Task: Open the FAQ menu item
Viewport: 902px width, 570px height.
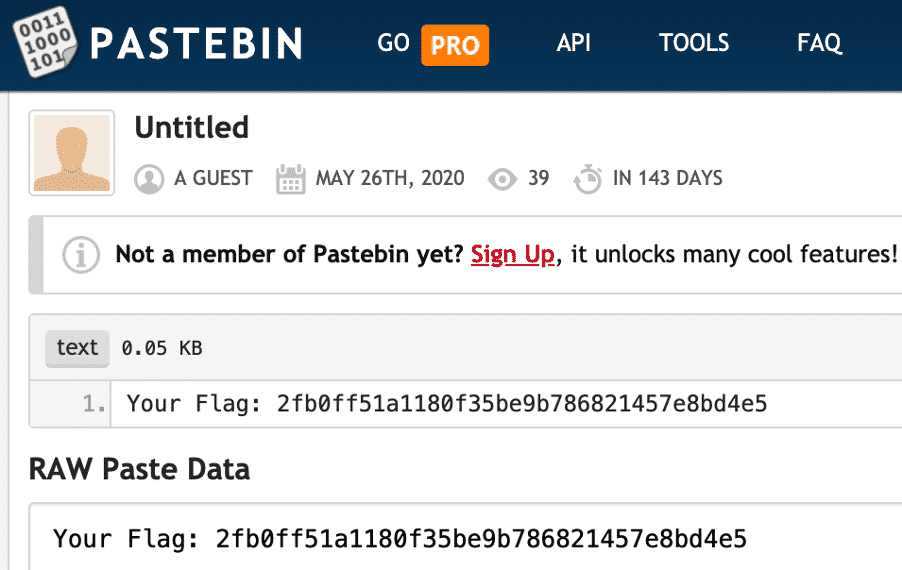Action: click(x=819, y=43)
